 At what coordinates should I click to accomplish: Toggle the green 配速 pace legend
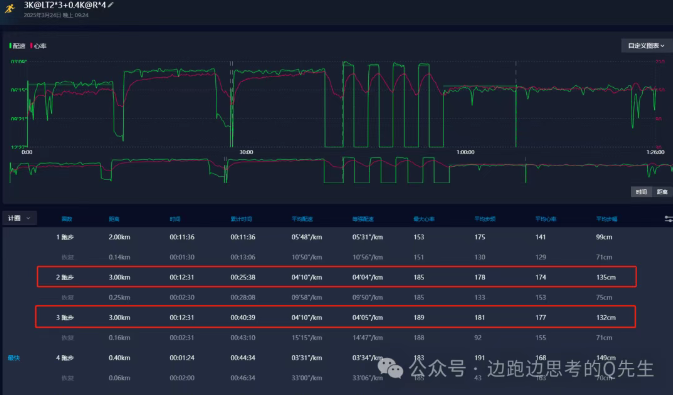17,46
